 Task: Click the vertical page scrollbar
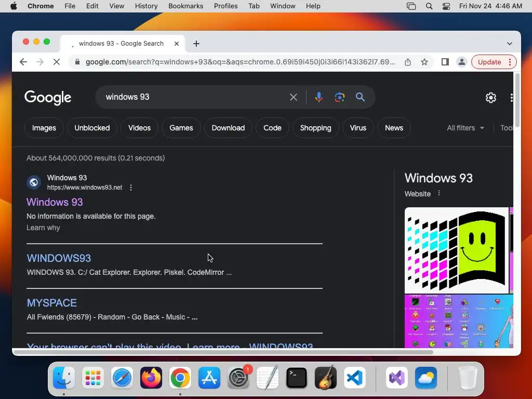click(517, 100)
